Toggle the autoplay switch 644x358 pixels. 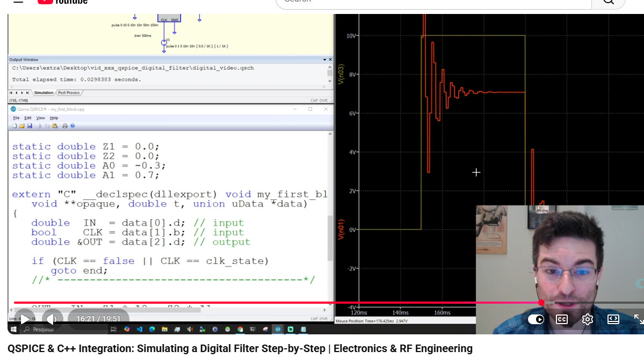point(536,319)
